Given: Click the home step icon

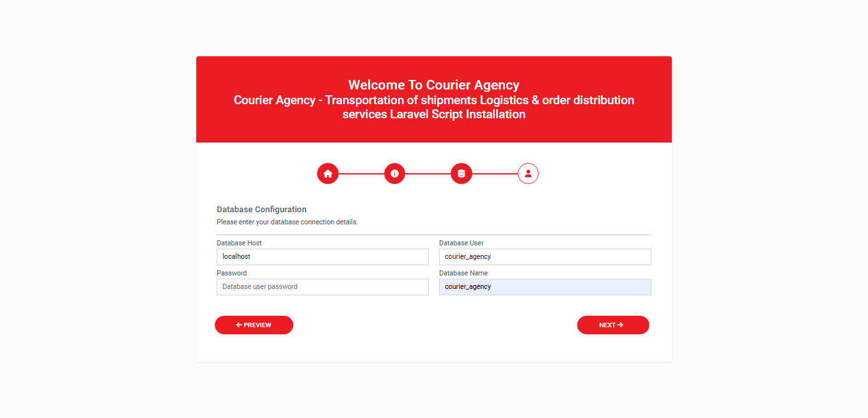Looking at the screenshot, I should coord(328,173).
